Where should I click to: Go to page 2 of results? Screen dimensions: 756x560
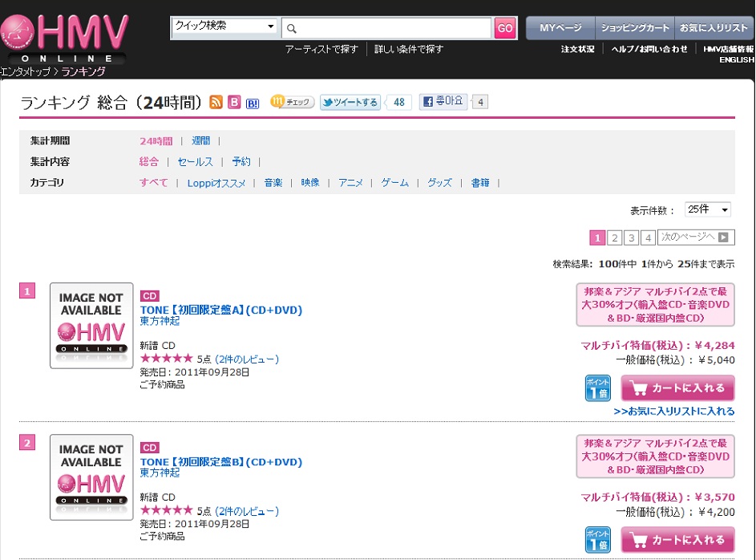click(614, 237)
